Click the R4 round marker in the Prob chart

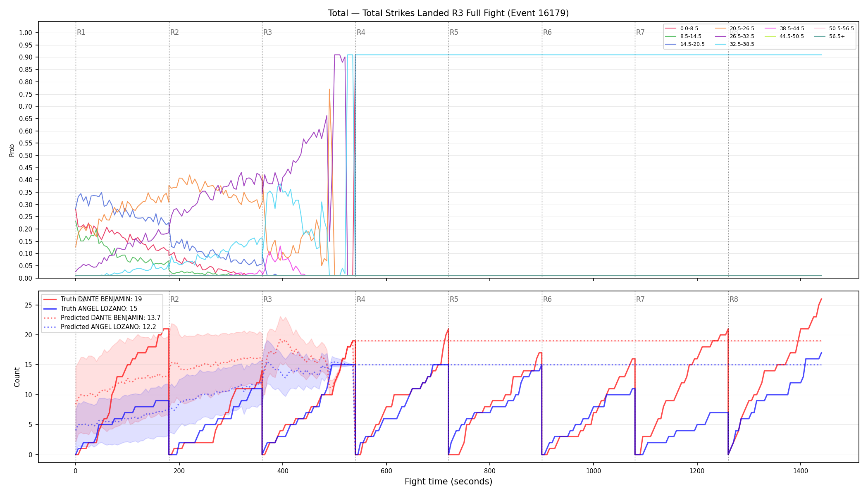coord(361,32)
